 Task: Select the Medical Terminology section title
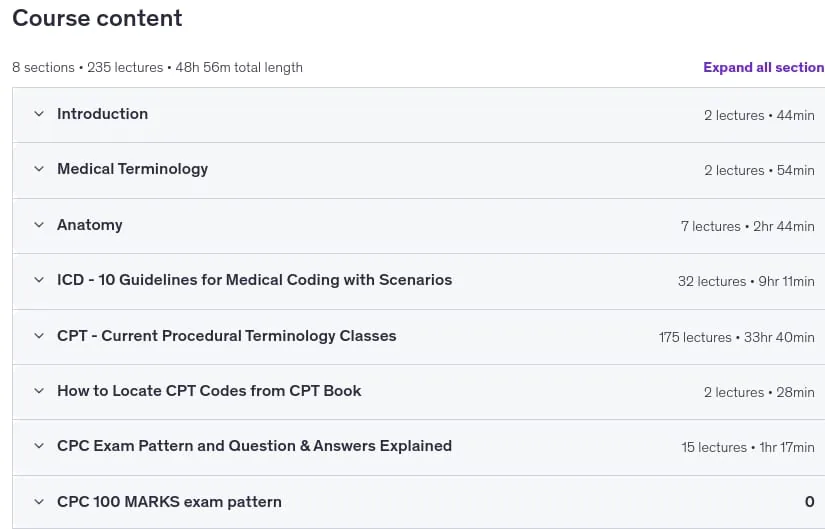click(x=133, y=169)
